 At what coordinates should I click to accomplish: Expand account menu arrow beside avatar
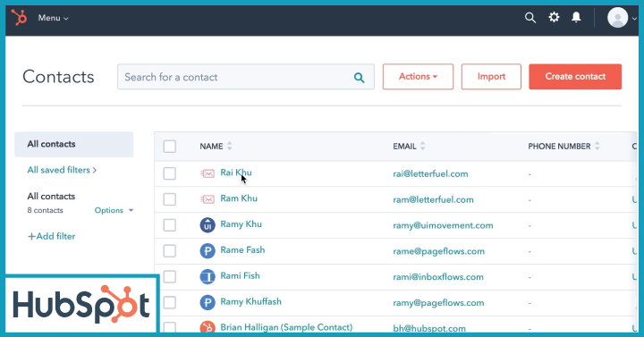[634, 19]
